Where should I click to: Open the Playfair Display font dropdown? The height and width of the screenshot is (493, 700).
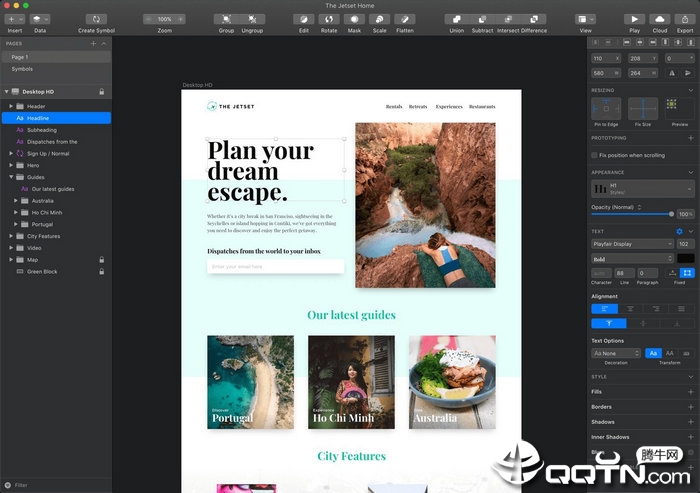point(632,244)
